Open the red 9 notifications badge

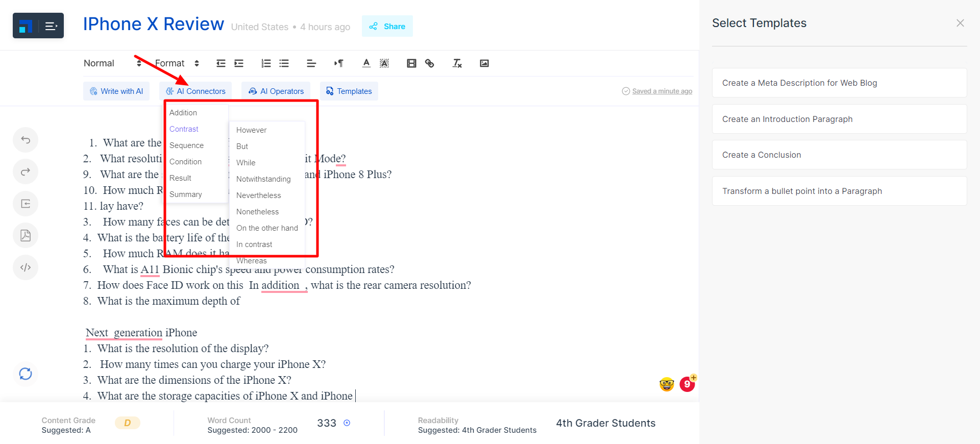pos(688,384)
